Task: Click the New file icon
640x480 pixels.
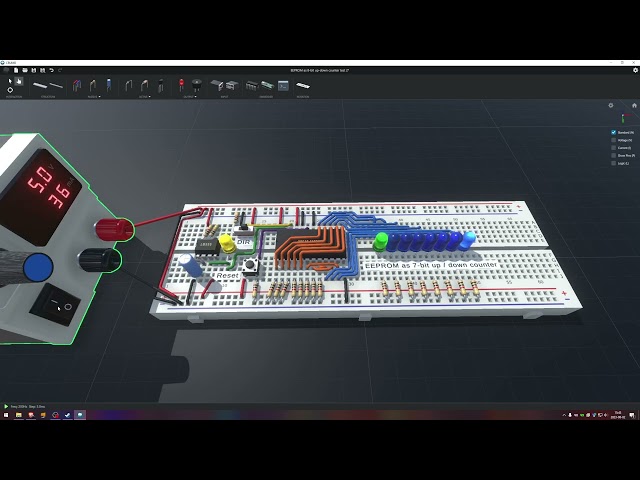Action: 16,70
